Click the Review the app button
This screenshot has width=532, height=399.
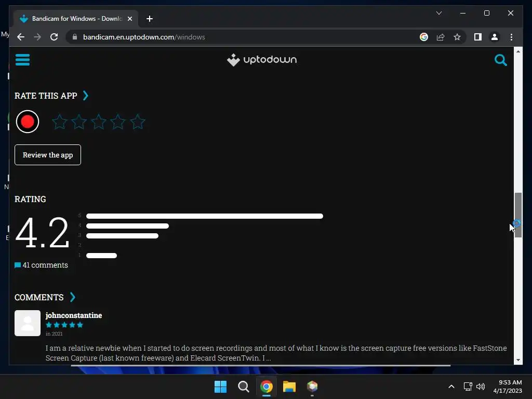tap(48, 155)
